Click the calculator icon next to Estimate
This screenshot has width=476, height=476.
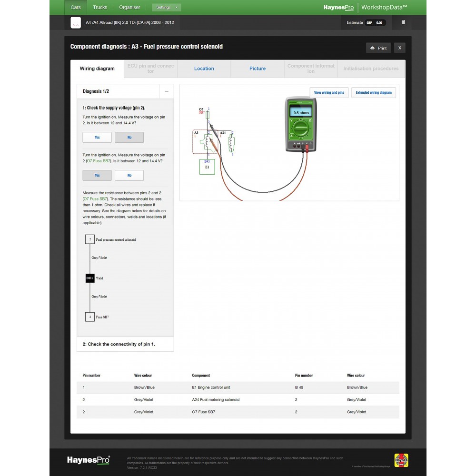(x=403, y=22)
